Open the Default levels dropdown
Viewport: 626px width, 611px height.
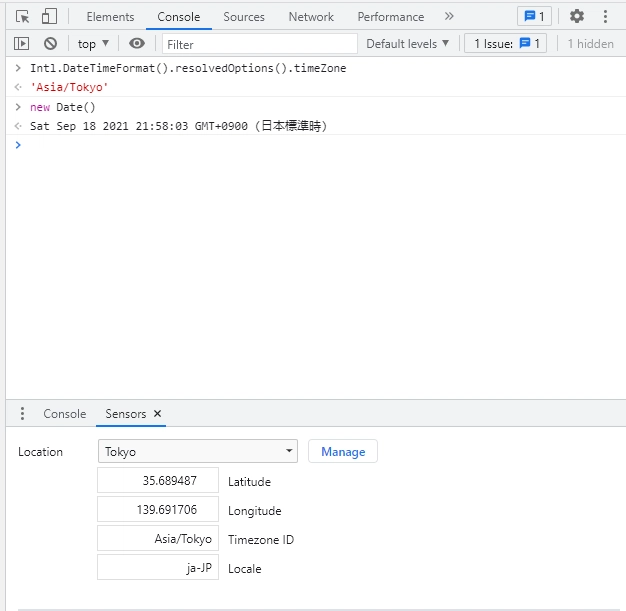coord(408,44)
